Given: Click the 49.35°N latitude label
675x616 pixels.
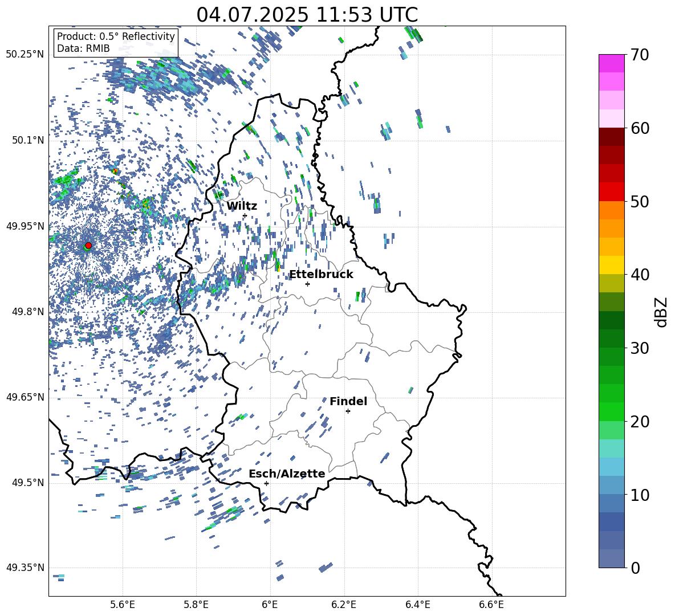Looking at the screenshot, I should pyautogui.click(x=25, y=568).
